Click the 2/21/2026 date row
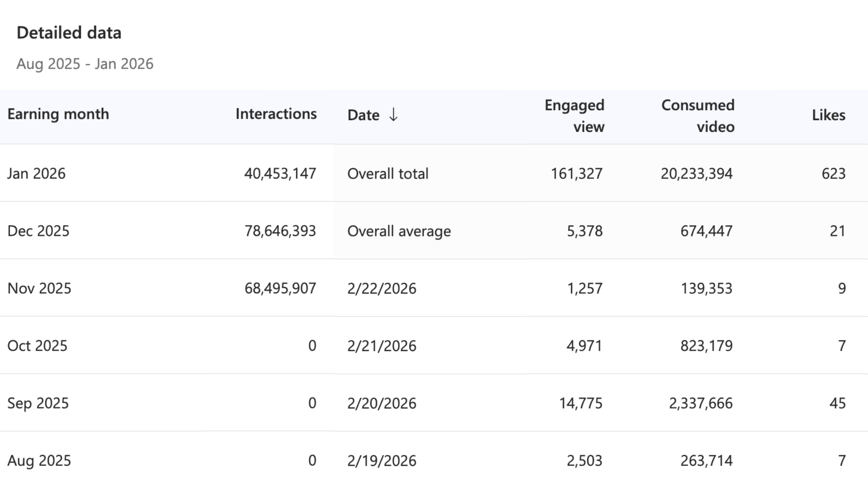Screen dimensions: 868x488 coord(382,346)
